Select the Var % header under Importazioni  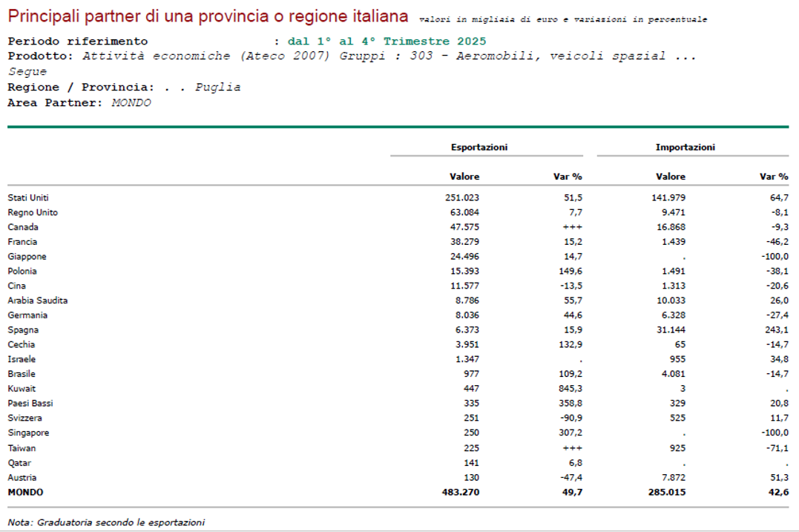pyautogui.click(x=774, y=177)
